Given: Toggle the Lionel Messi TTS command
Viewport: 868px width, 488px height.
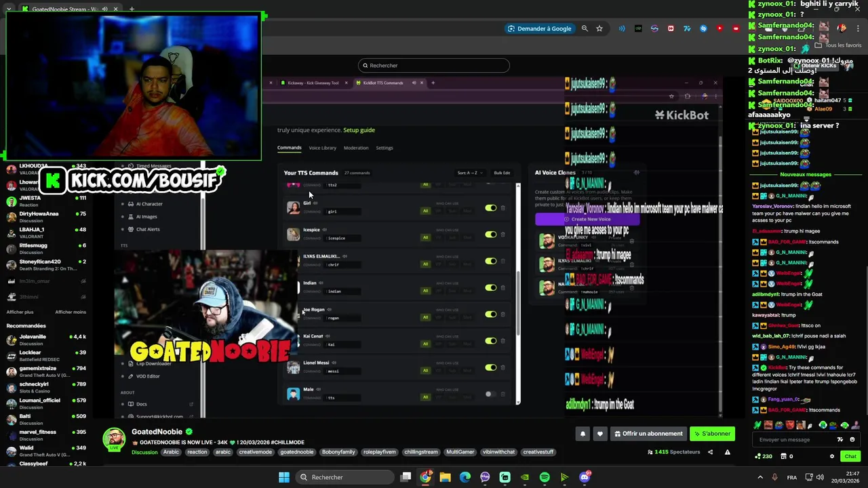Looking at the screenshot, I should pyautogui.click(x=491, y=367).
